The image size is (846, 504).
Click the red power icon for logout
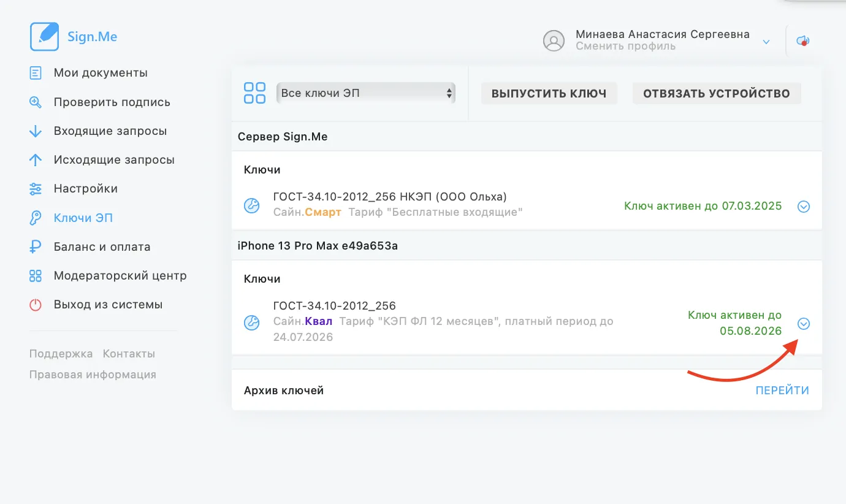tap(36, 305)
